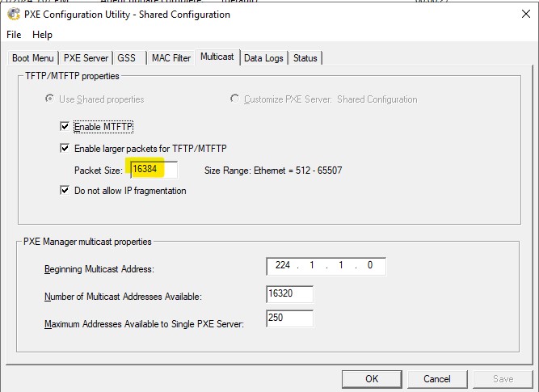Switch to the Boot Menu tab
This screenshot has width=539, height=392.
point(32,57)
